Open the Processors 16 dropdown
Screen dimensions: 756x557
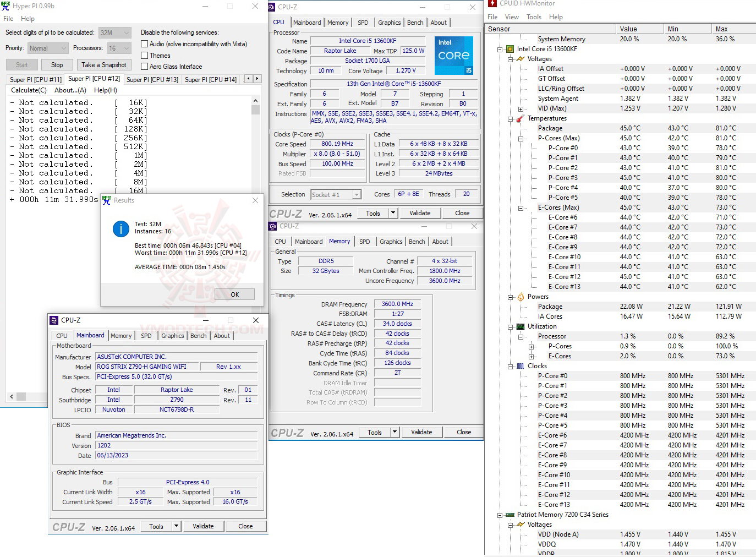119,48
